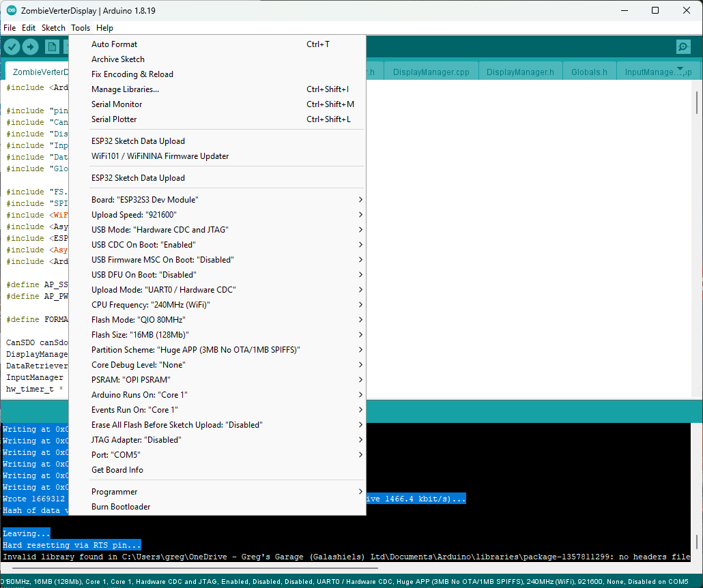Open the tab list dropdown arrow

click(x=680, y=69)
